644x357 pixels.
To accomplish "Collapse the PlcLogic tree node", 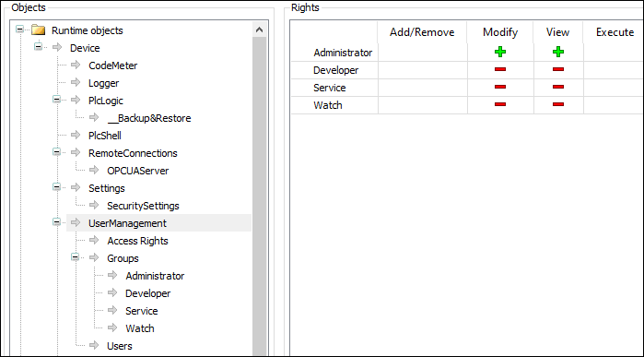I will [x=56, y=100].
